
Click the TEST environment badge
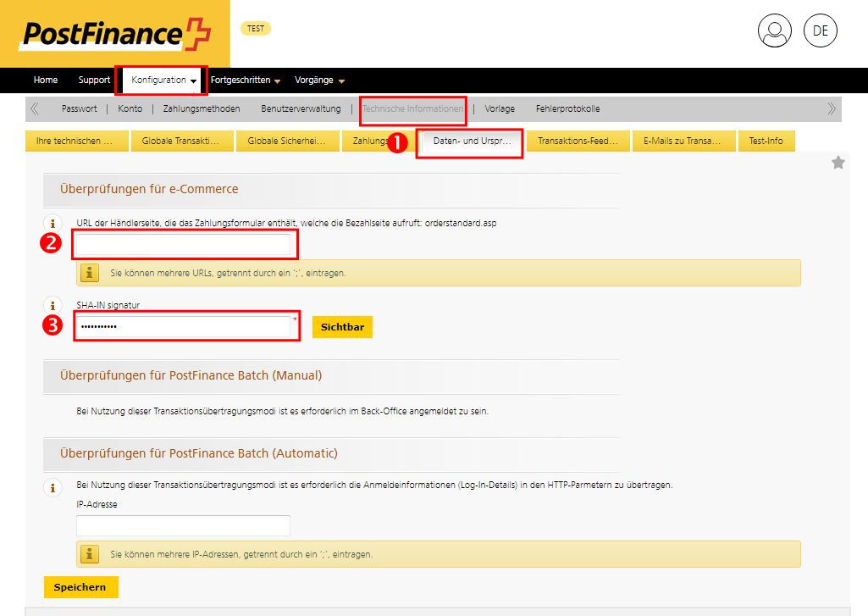click(256, 28)
